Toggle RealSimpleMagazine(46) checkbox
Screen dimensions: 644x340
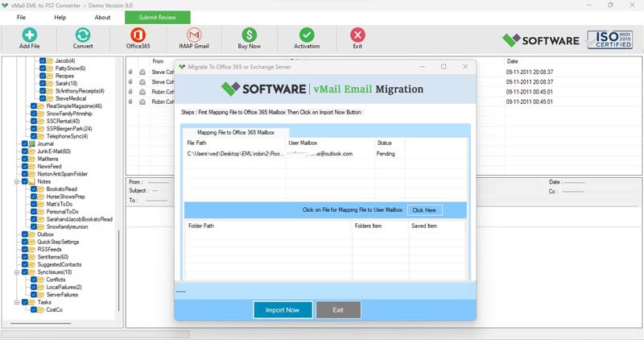coord(34,106)
